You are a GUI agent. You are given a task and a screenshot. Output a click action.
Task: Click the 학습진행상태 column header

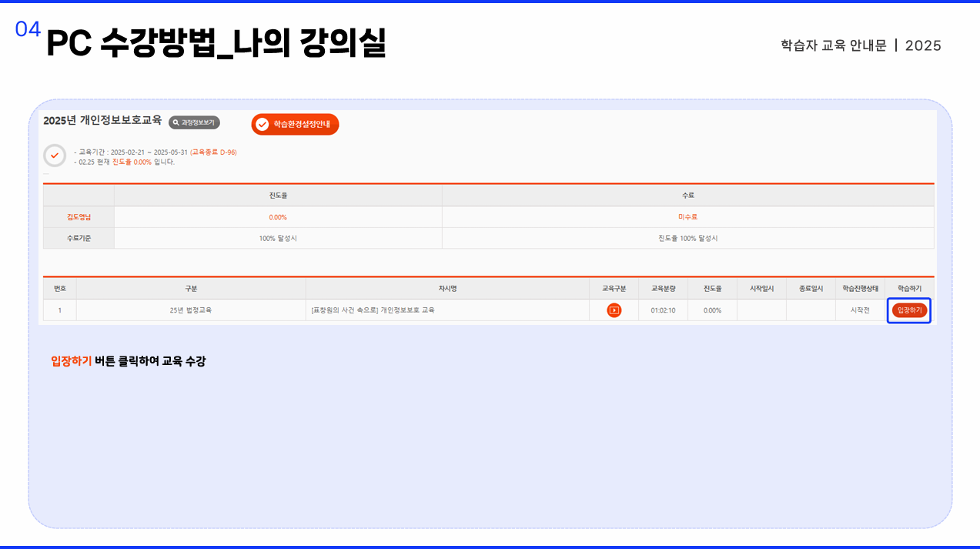(x=860, y=289)
